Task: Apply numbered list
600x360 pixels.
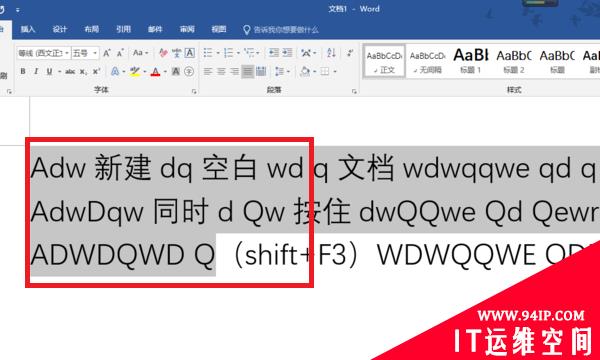Action: pos(228,53)
